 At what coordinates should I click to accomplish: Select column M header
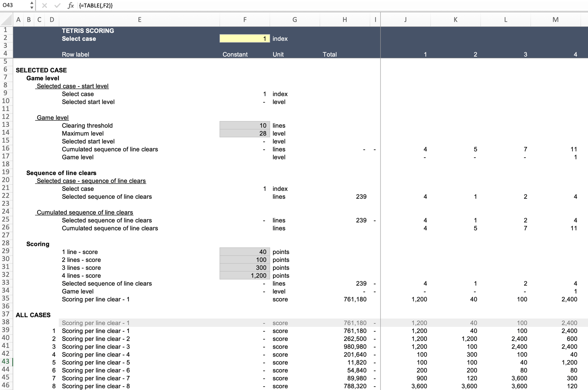click(556, 20)
